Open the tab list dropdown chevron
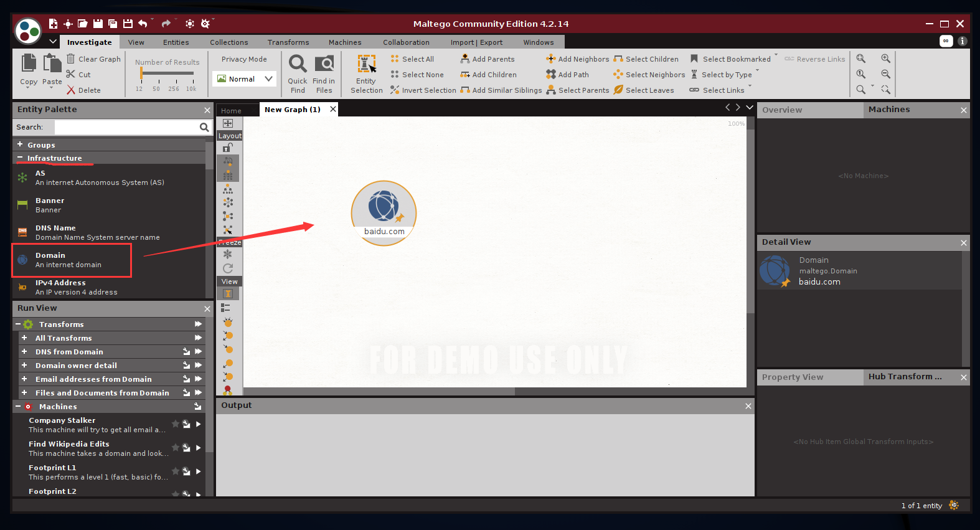The image size is (980, 530). [x=750, y=108]
